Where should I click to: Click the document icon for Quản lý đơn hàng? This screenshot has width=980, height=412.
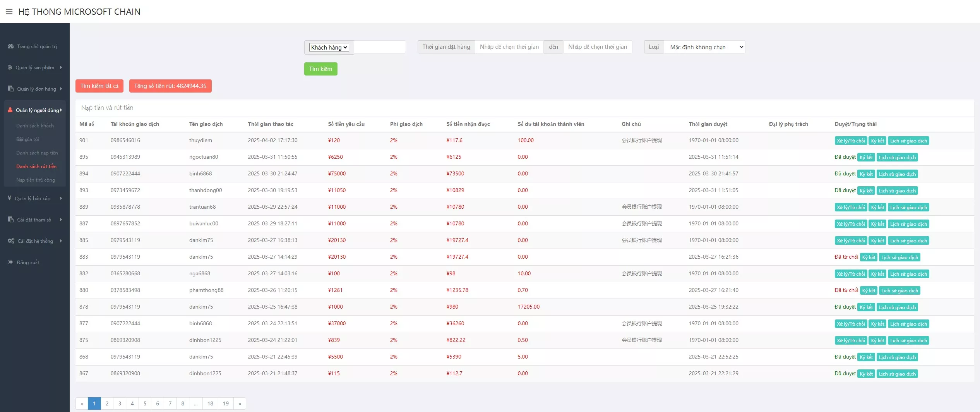[x=10, y=89]
